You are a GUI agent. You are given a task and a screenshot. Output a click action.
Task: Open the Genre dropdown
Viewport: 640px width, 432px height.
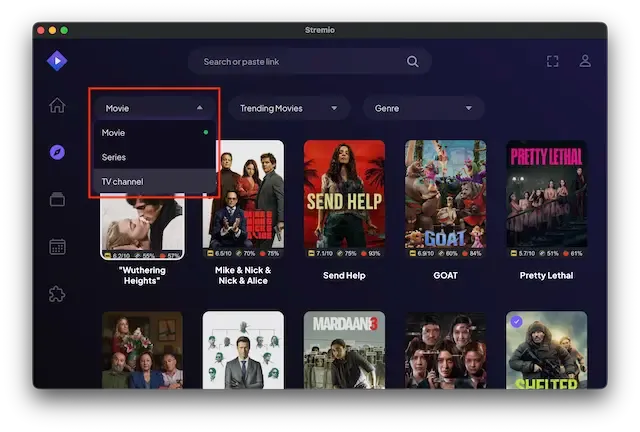[x=424, y=108]
